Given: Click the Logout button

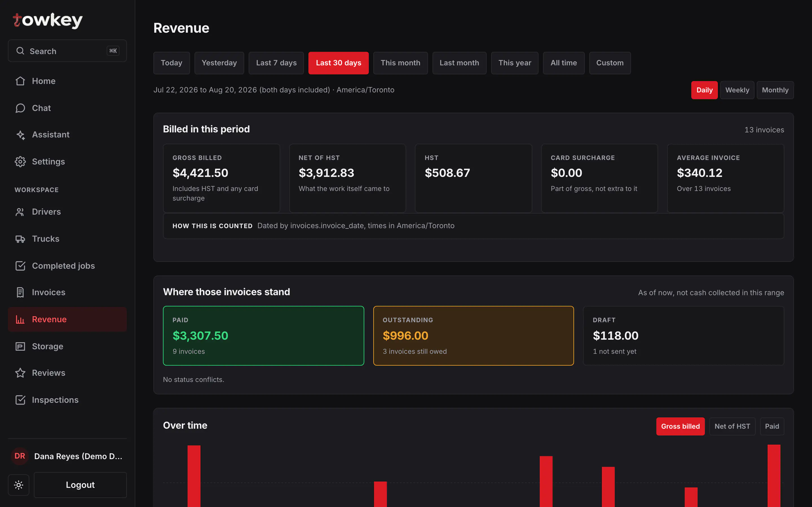Looking at the screenshot, I should [x=80, y=485].
